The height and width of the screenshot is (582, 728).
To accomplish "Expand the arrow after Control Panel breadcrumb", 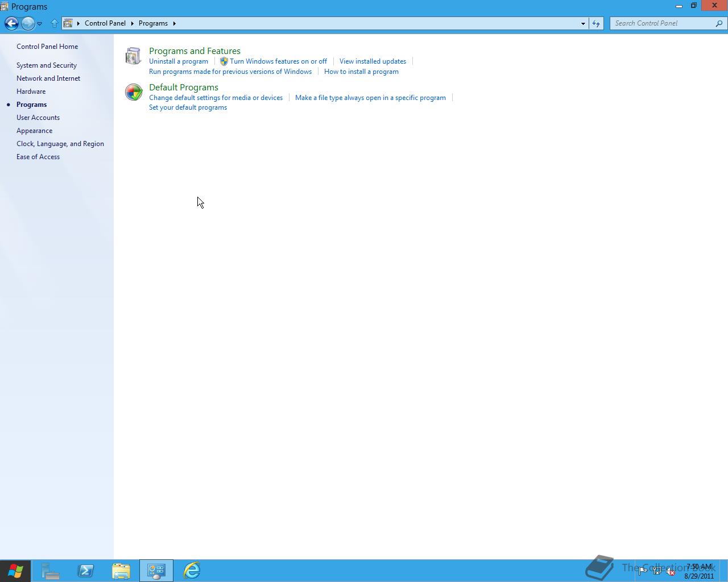I will 133,23.
